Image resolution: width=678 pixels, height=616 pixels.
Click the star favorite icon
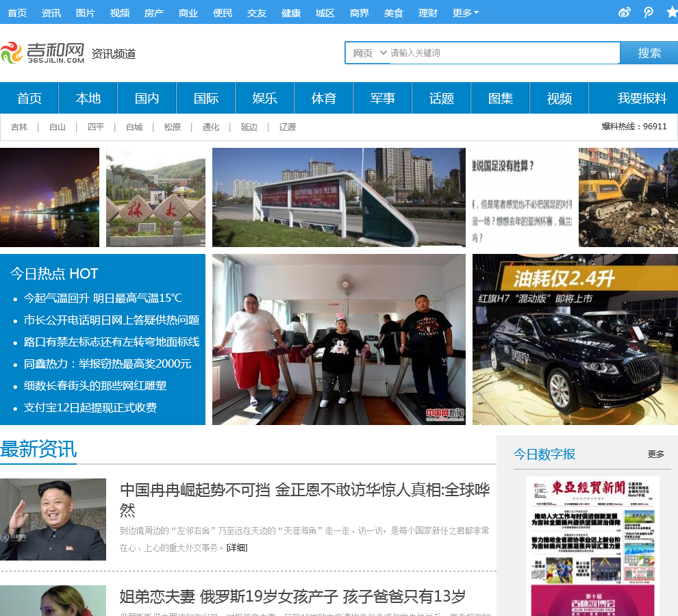coord(673,12)
